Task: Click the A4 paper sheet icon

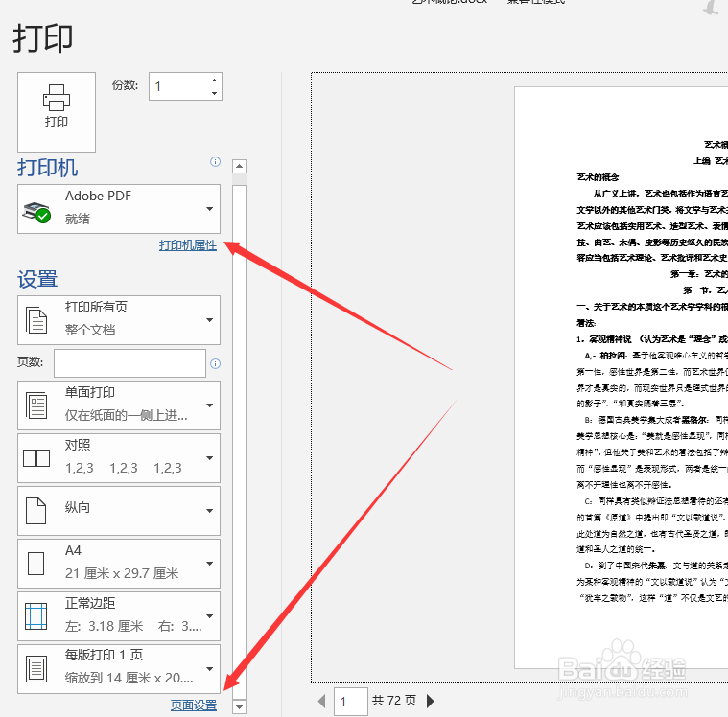Action: tap(35, 564)
